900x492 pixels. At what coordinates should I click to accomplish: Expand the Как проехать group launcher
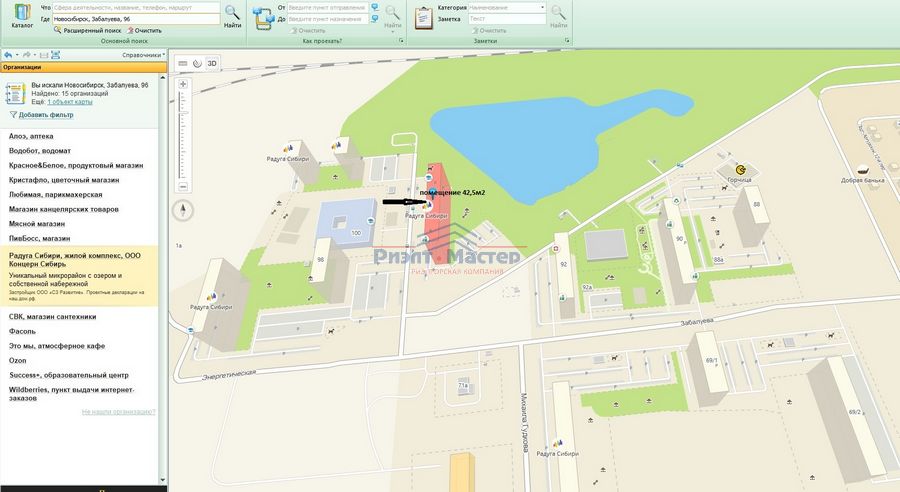(401, 41)
